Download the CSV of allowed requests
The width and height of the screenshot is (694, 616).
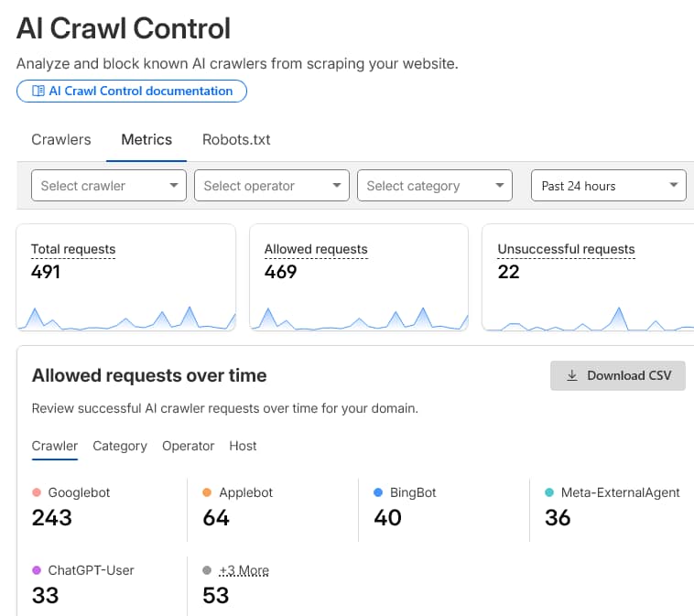618,375
